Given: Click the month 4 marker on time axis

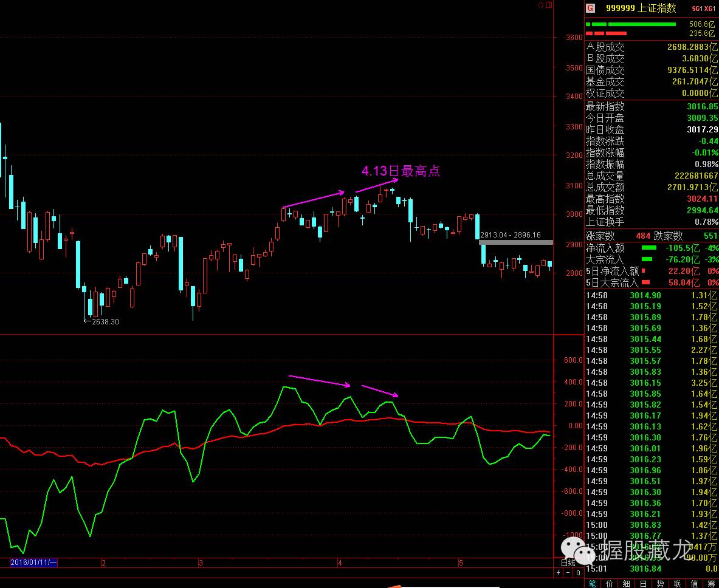Looking at the screenshot, I should [x=340, y=563].
